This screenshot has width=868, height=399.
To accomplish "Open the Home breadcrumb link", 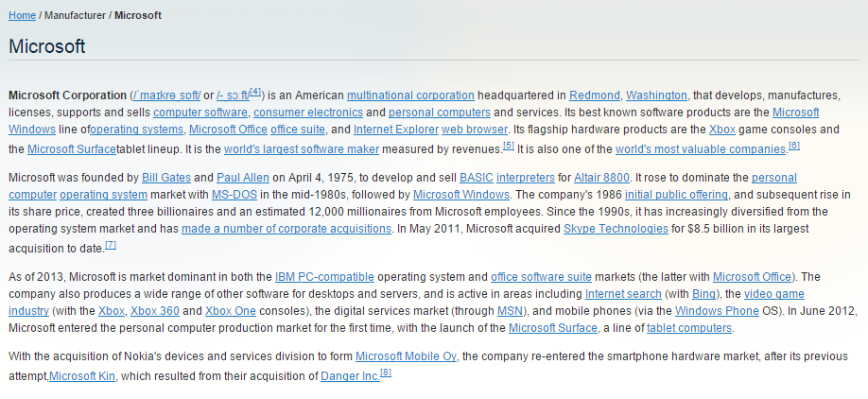I will point(22,15).
